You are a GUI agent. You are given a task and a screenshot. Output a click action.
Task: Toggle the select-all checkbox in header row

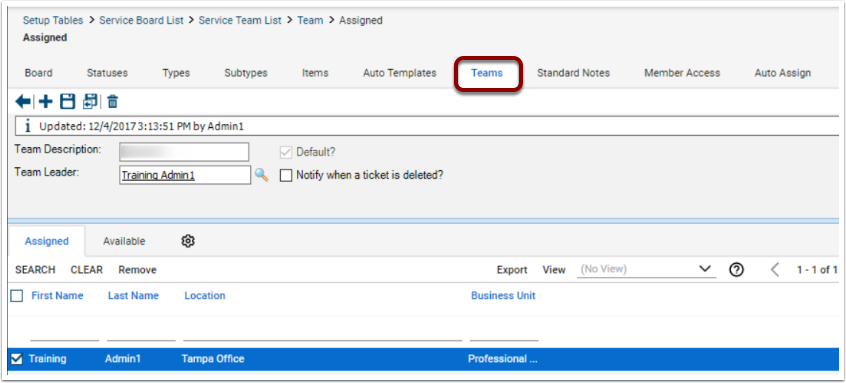17,296
